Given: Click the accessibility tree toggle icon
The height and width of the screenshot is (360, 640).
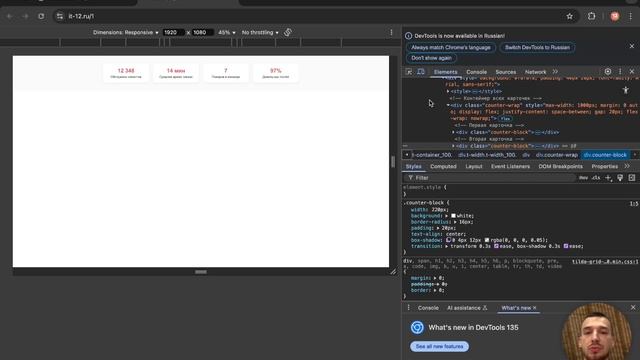Looking at the screenshot, I should [626, 90].
